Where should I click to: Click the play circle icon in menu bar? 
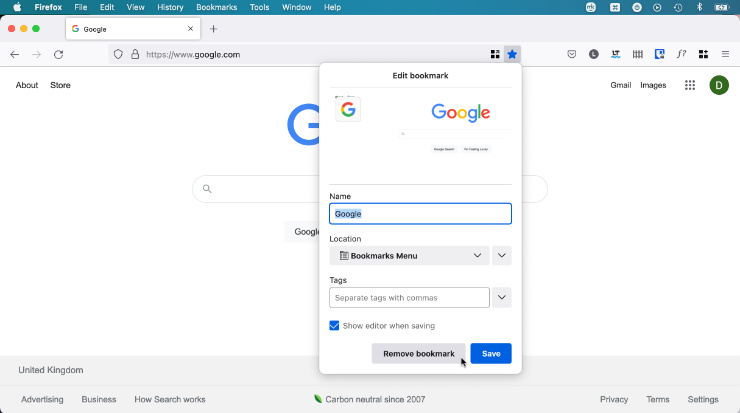click(x=657, y=7)
